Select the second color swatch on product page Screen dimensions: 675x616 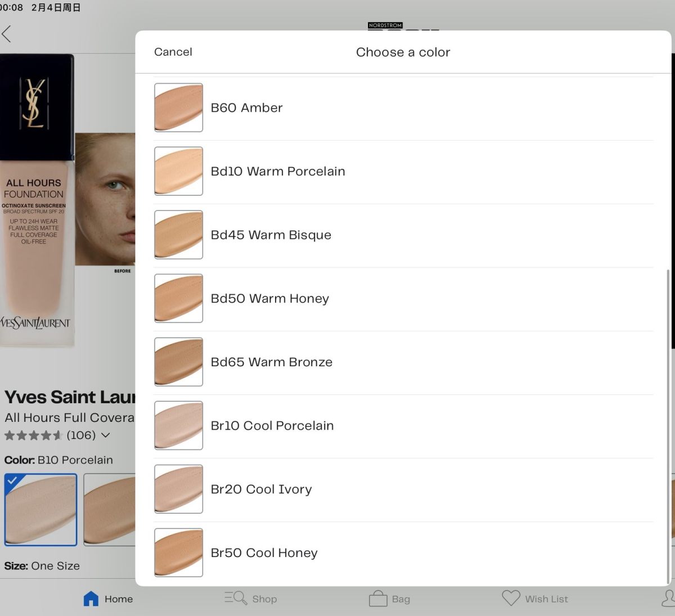click(x=110, y=510)
